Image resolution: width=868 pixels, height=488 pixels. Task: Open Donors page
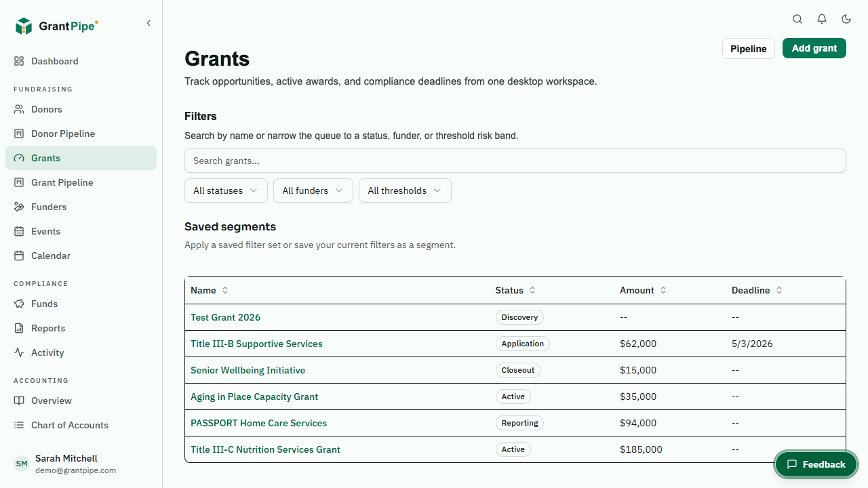coord(81,109)
